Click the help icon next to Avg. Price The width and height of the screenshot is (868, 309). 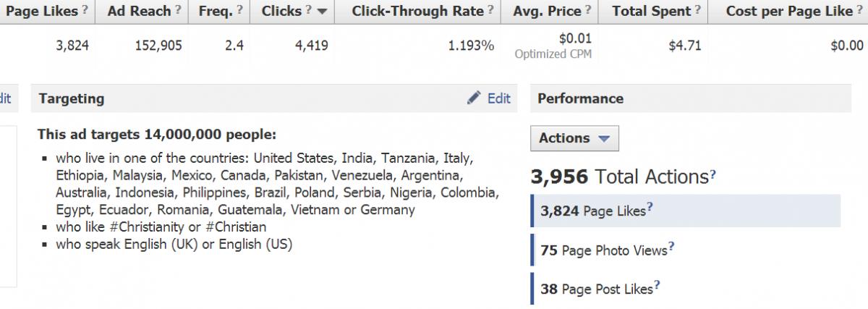[588, 10]
